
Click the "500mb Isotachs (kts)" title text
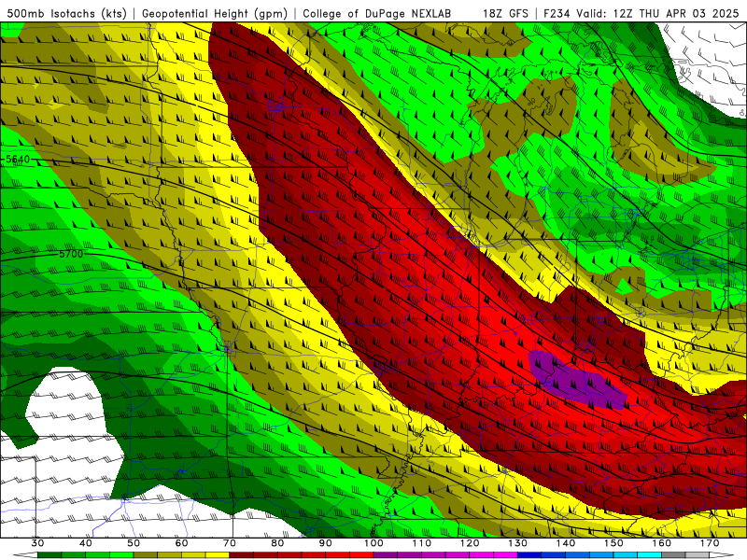[67, 13]
